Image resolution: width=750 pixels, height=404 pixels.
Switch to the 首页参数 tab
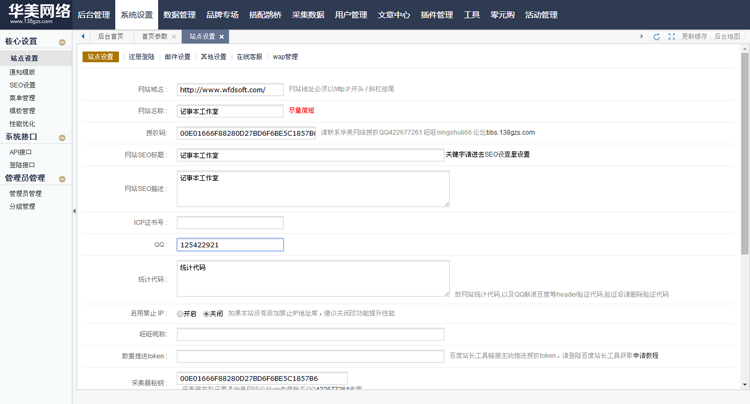click(154, 36)
